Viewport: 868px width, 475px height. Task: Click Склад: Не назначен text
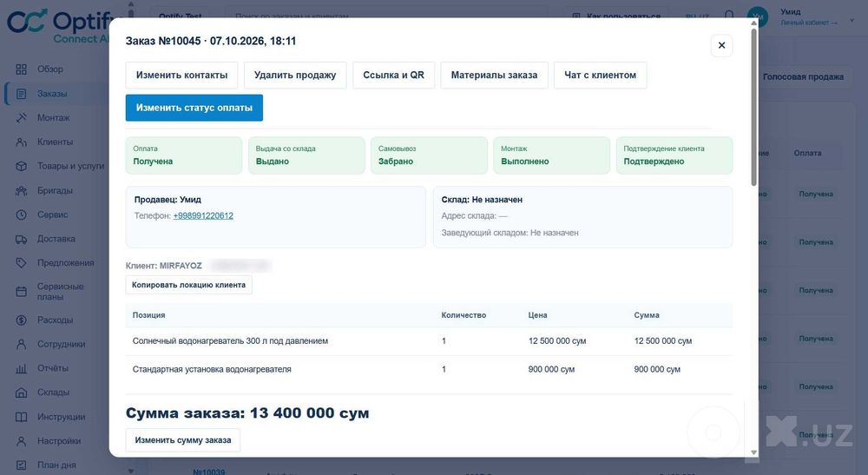[482, 200]
